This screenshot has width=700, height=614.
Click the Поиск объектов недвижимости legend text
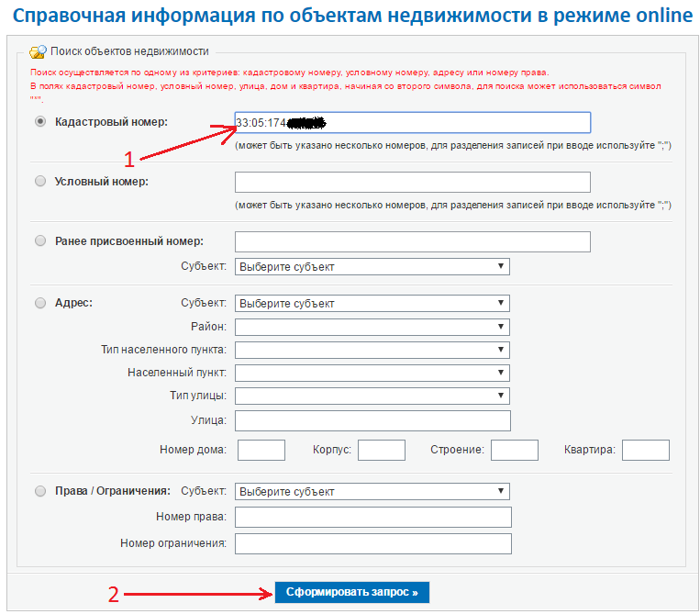coord(129,51)
